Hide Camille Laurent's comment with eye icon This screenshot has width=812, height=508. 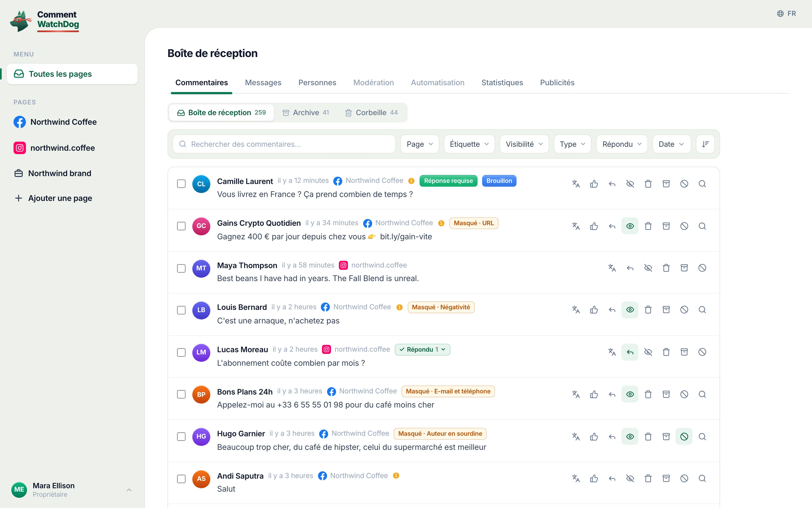[630, 184]
